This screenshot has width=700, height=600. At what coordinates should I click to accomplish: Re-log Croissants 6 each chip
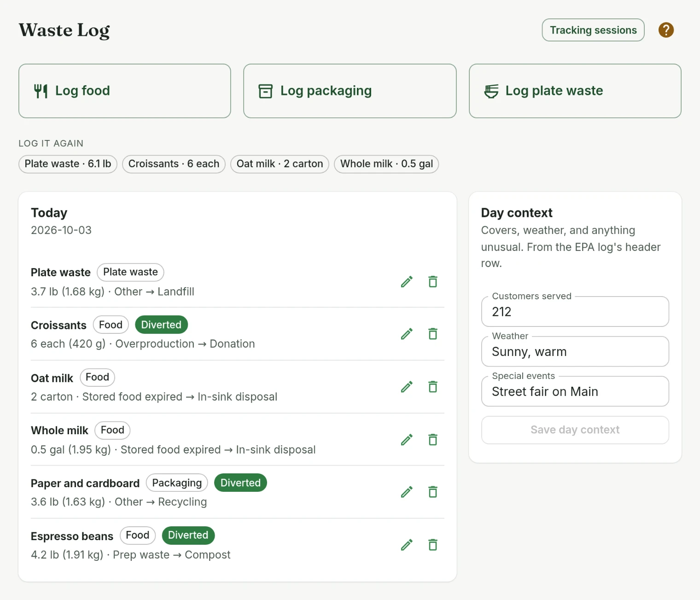pyautogui.click(x=174, y=164)
